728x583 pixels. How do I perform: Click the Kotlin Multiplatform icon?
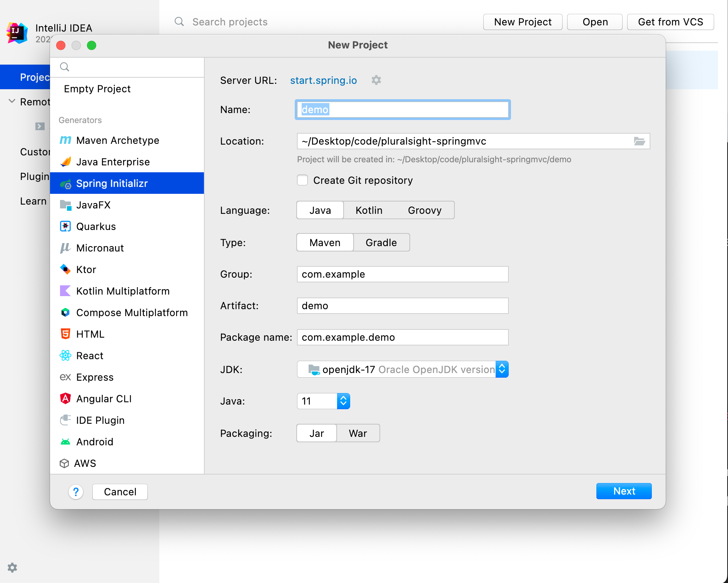tap(65, 291)
